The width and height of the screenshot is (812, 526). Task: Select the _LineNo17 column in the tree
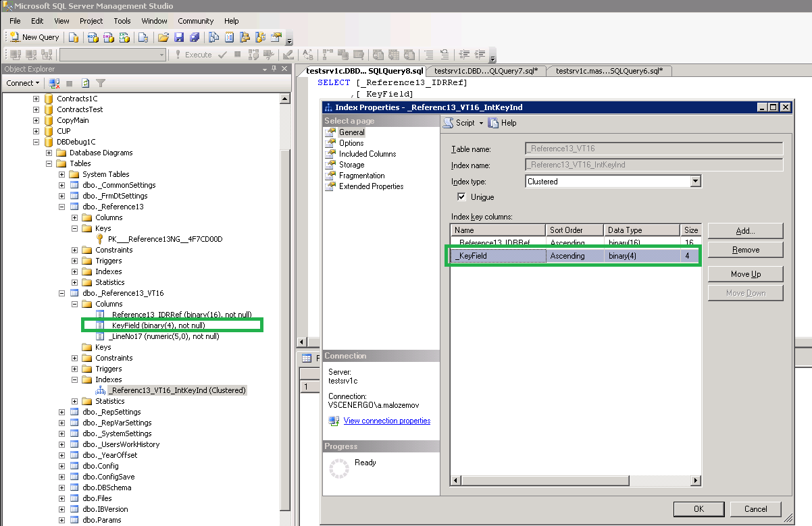pos(165,336)
